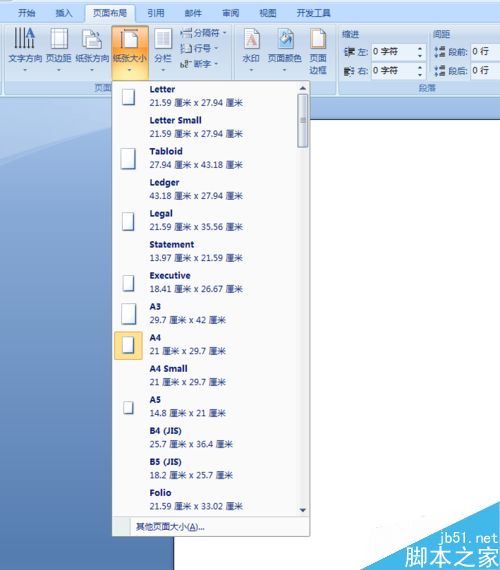Expand the 分隔符 breaks dropdown
The image size is (500, 570).
tap(203, 33)
